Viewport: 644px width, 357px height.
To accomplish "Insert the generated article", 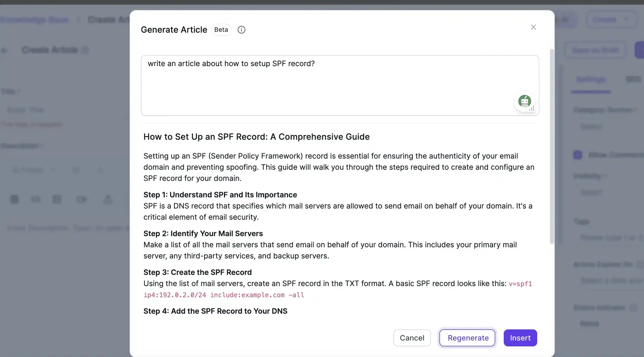I will [520, 338].
